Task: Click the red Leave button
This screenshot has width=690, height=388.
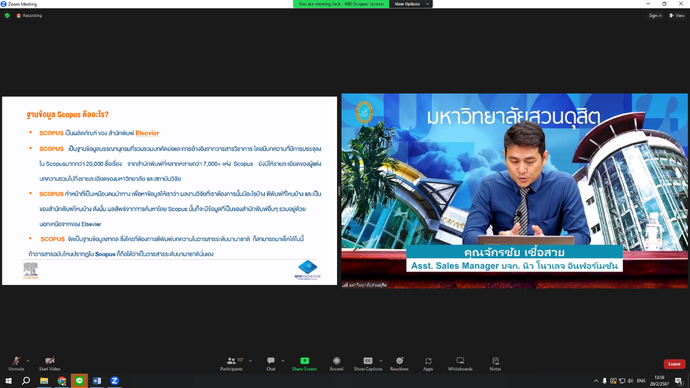Action: 674,364
